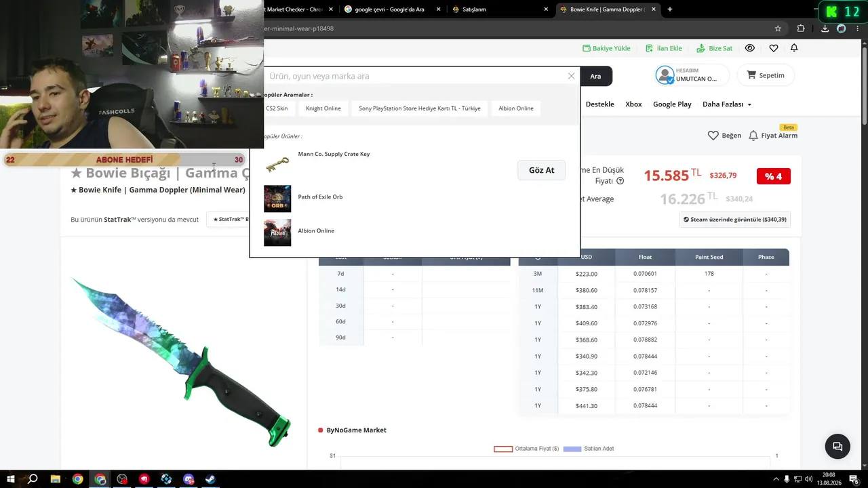The image size is (868, 488).
Task: Open the Path of Exile Orb thumbnail
Action: click(277, 199)
